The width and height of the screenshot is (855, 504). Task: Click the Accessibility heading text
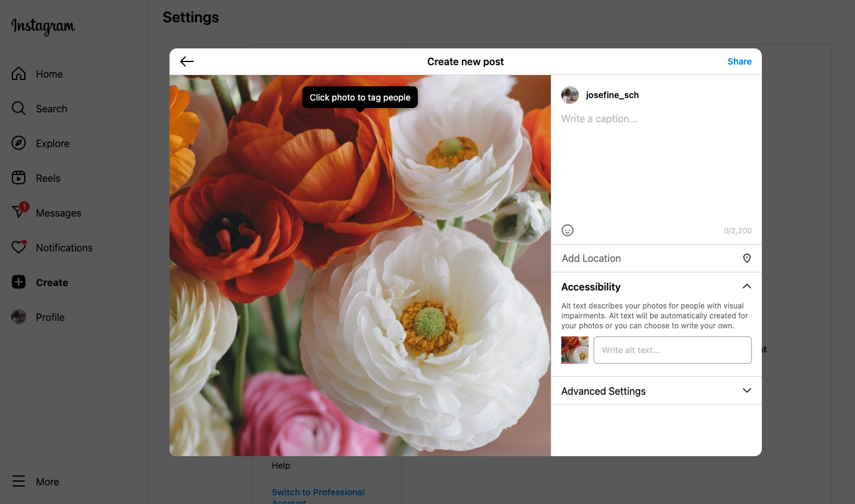590,287
